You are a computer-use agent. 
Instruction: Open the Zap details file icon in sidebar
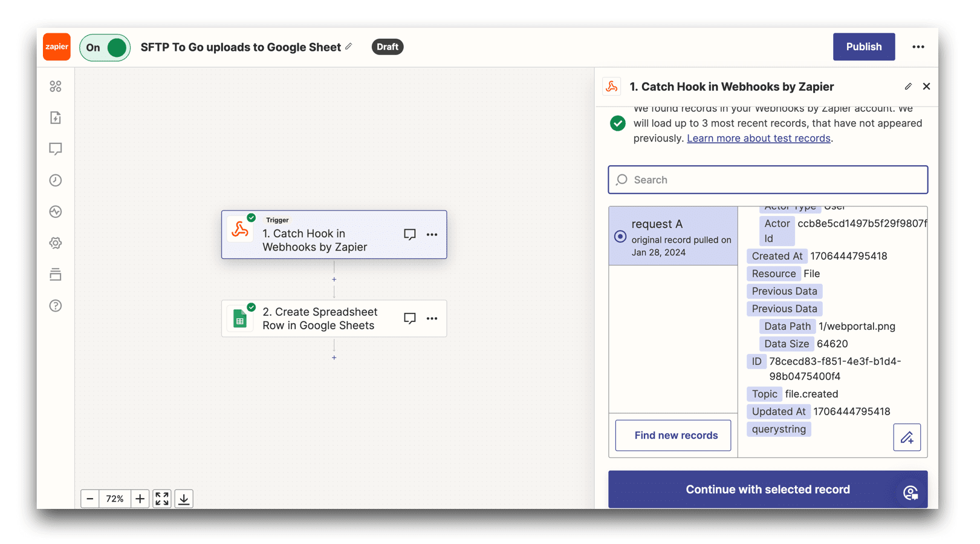56,117
